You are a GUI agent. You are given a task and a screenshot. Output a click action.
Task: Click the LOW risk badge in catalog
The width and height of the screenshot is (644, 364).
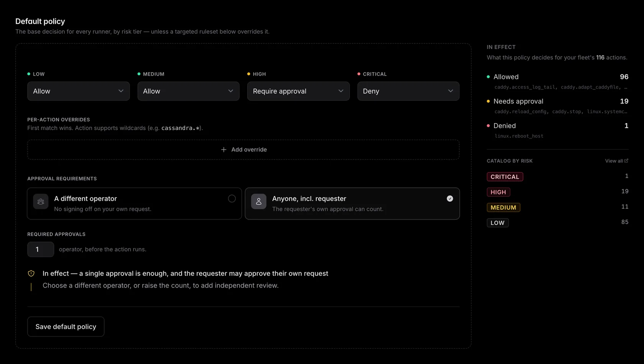coord(498,223)
